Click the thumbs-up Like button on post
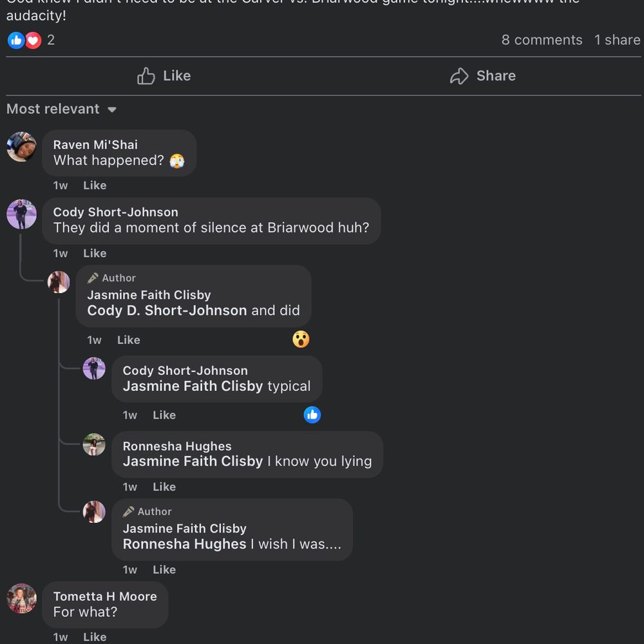Viewport: 644px width, 644px height. [x=164, y=76]
